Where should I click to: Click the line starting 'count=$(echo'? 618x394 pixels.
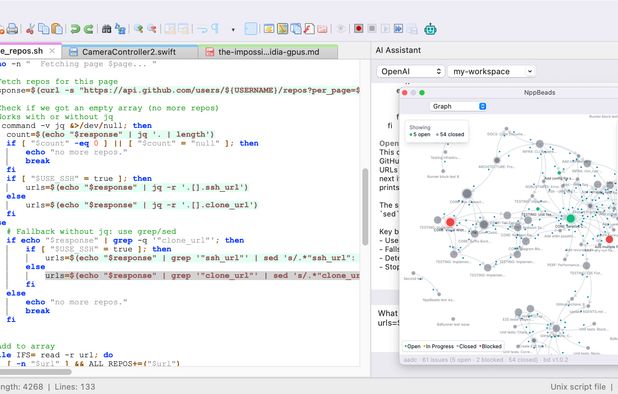pyautogui.click(x=110, y=134)
